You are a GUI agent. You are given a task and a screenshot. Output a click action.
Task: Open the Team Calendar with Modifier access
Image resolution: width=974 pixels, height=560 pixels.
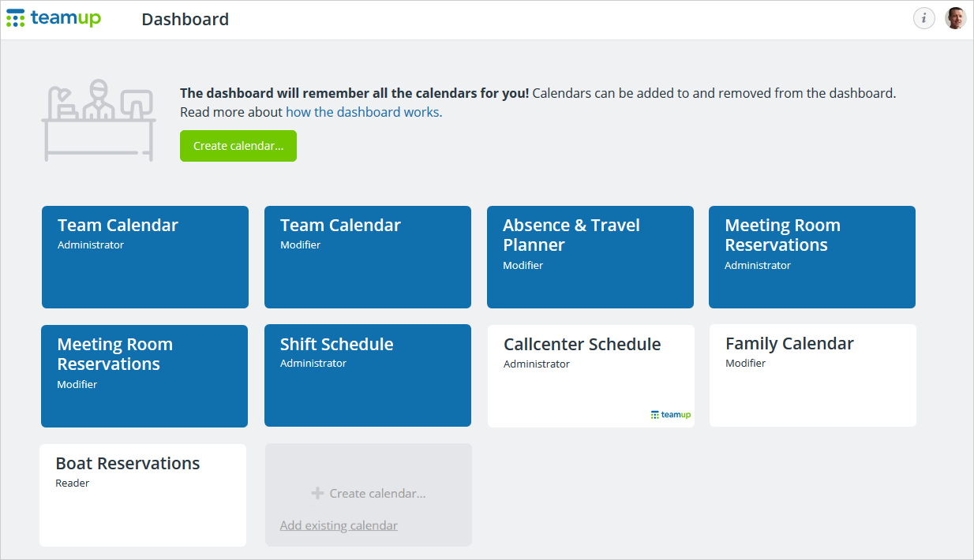coord(368,257)
